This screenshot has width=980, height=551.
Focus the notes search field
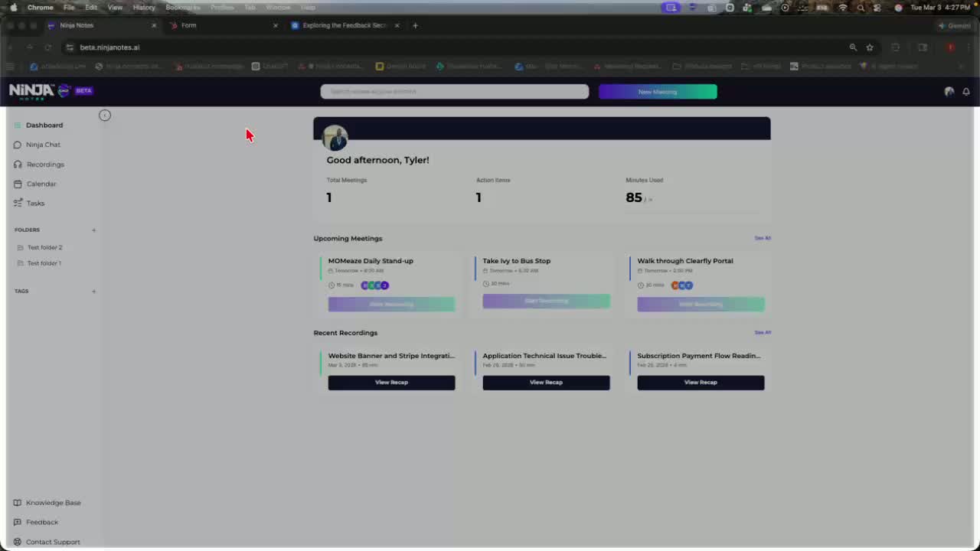(454, 92)
